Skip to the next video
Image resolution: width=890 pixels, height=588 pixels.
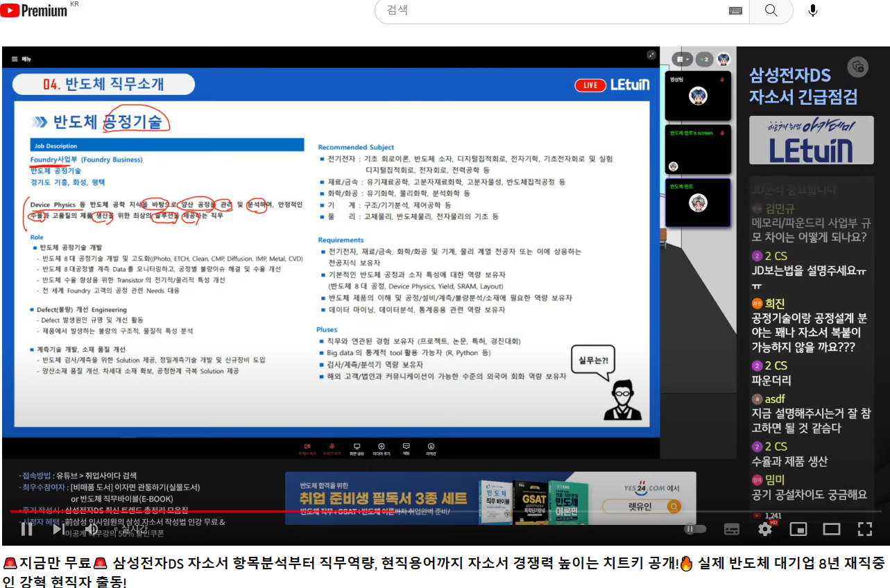pyautogui.click(x=59, y=529)
